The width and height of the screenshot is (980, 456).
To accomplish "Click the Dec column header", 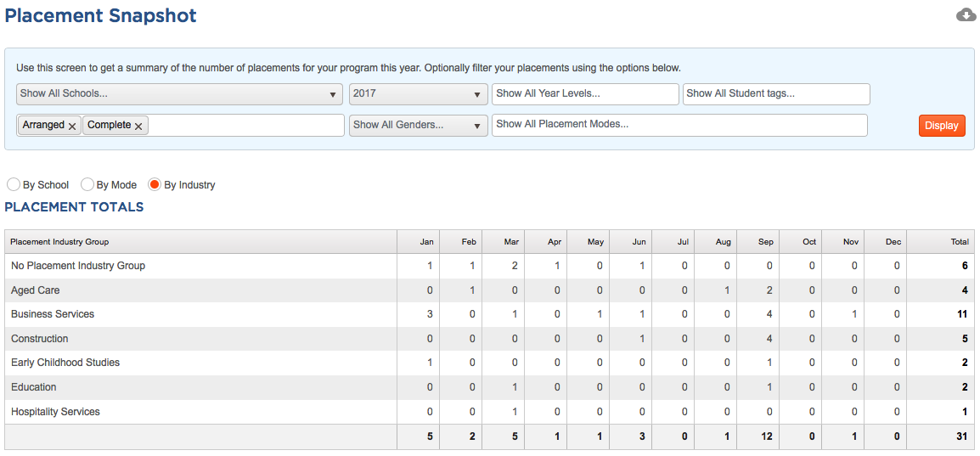I will coord(886,242).
